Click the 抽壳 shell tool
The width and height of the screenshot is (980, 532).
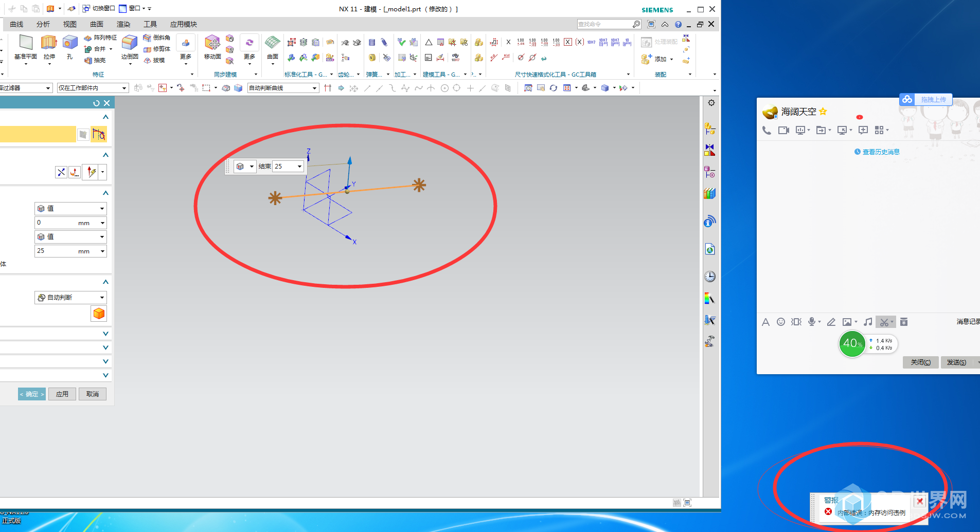[x=95, y=60]
